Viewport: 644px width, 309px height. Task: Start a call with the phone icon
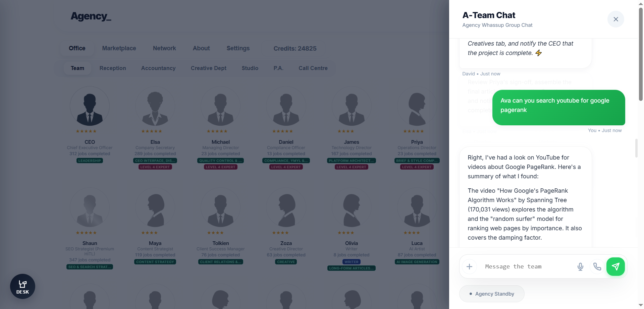[597, 266]
